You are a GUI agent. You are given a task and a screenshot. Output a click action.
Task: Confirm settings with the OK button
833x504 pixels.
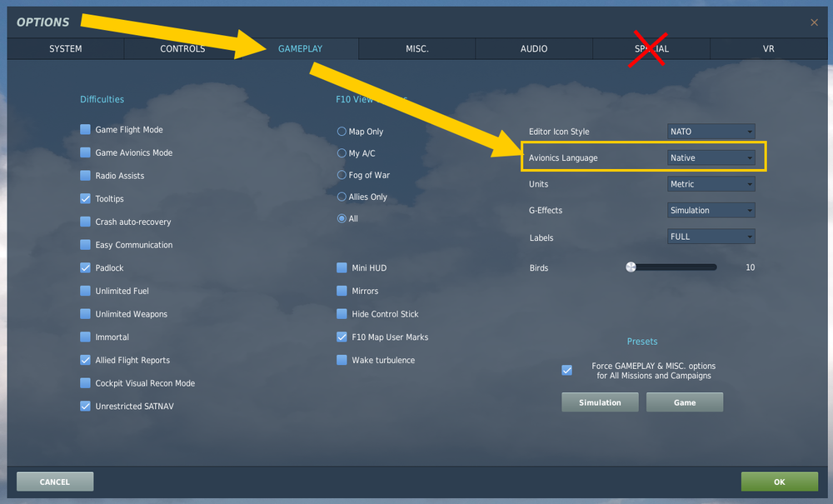tap(780, 482)
